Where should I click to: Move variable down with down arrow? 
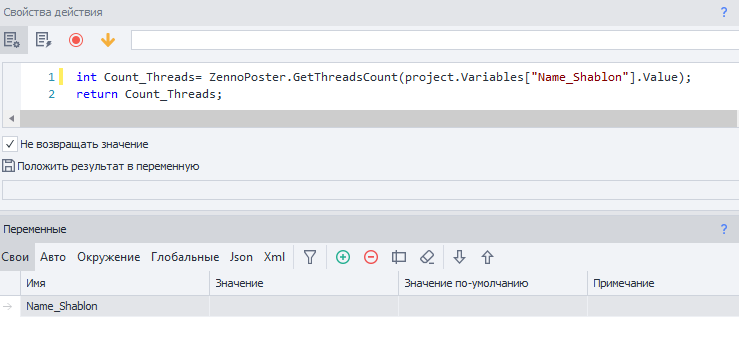(459, 257)
